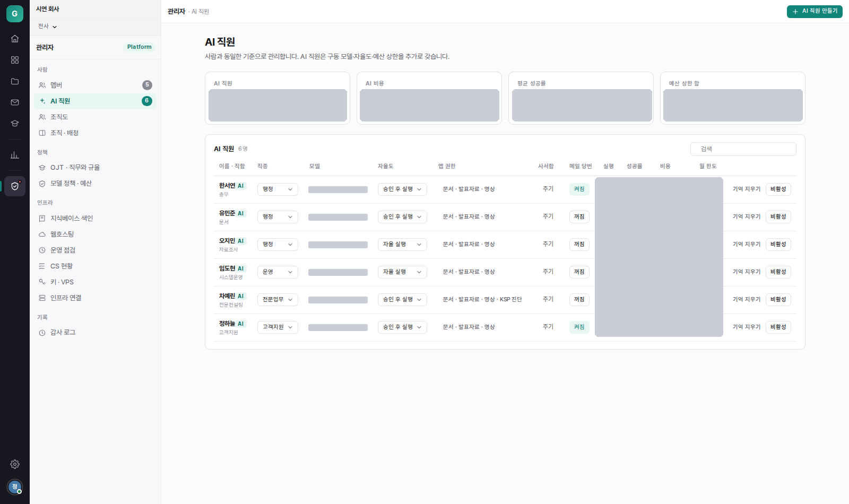The width and height of the screenshot is (849, 504).
Task: Click the sparkle icon beside AI 직원
Action: point(42,101)
